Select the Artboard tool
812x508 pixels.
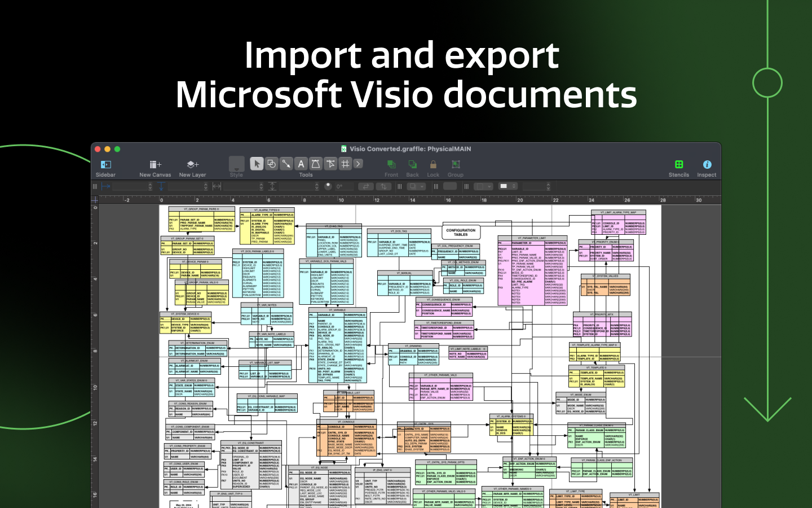coord(345,164)
